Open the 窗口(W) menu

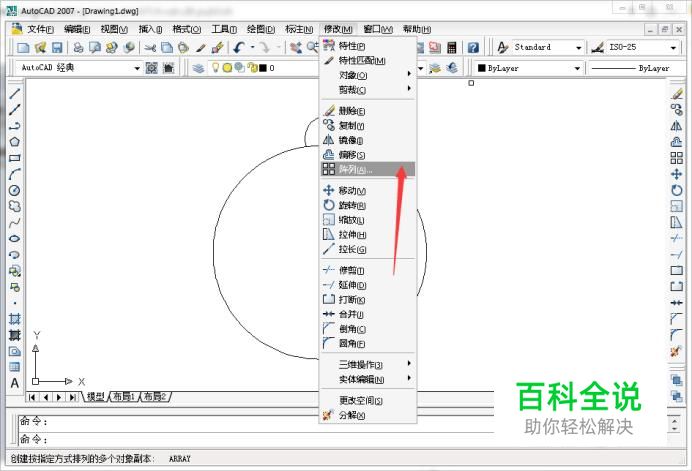coord(378,29)
